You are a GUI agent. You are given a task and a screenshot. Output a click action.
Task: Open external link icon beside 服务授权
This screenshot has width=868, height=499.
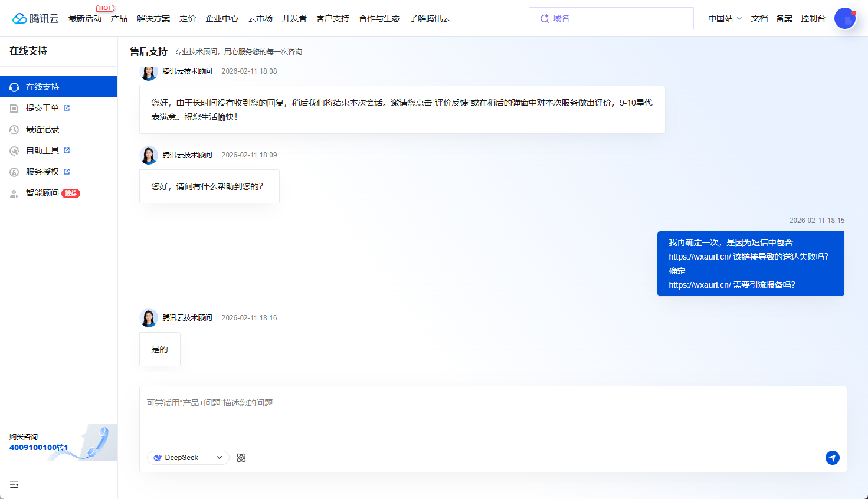click(x=67, y=172)
